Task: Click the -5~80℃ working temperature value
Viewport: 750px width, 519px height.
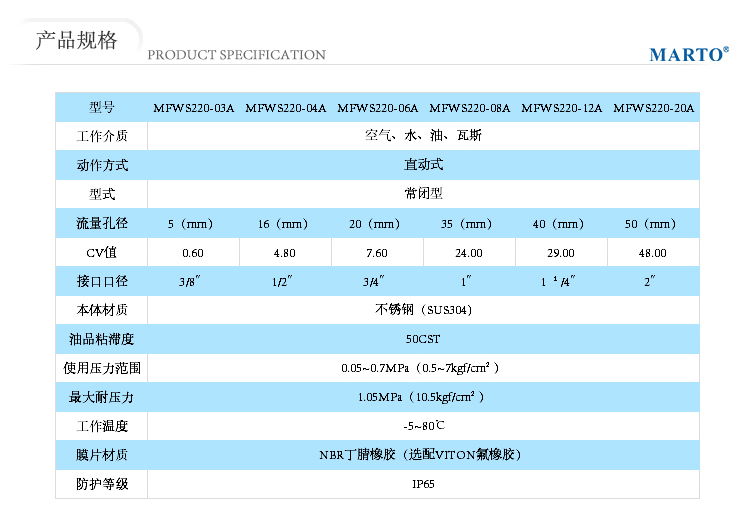Action: coord(423,426)
